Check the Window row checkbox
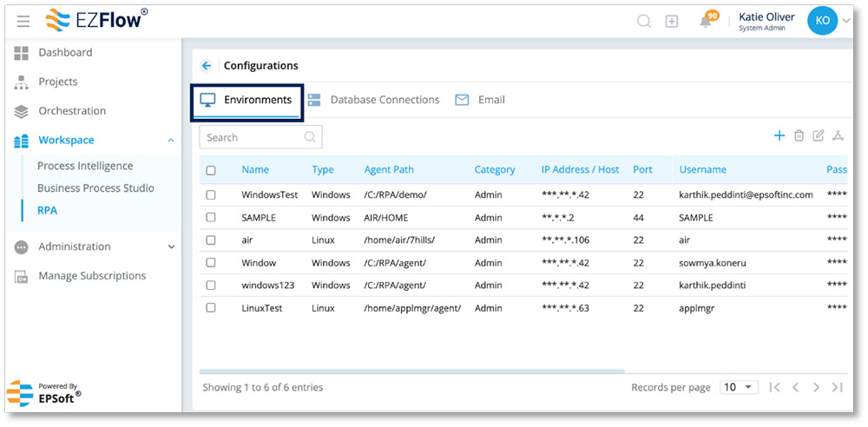This screenshot has height=427, width=868. click(211, 262)
